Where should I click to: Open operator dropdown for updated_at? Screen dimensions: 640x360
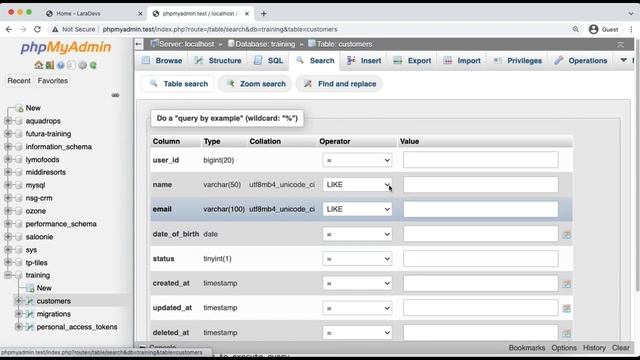357,308
